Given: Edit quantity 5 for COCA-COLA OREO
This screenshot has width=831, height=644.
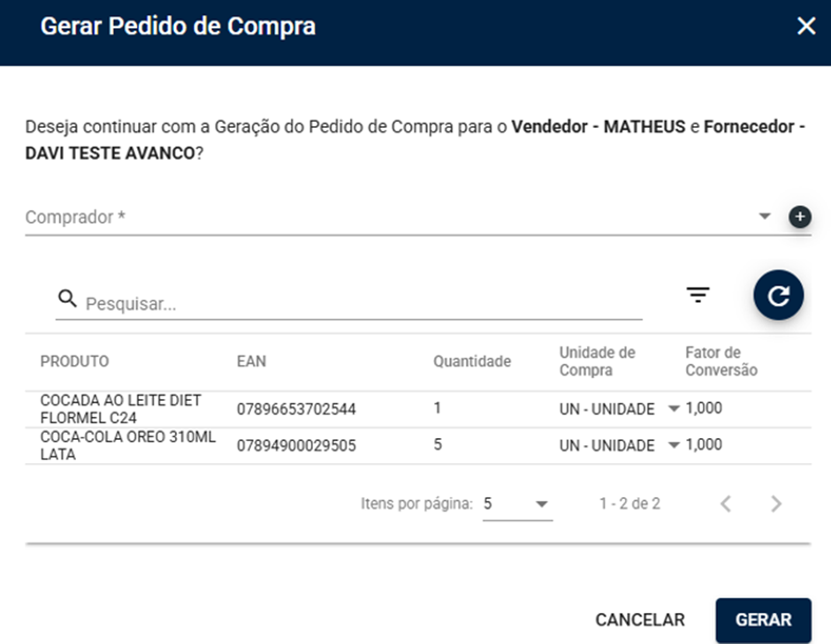Looking at the screenshot, I should tap(438, 445).
